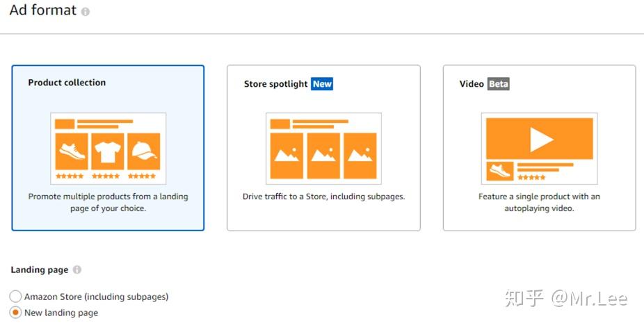Viewport: 644px width, 325px height.
Task: Click the Amazon Store (including subpages) label
Action: click(x=97, y=297)
